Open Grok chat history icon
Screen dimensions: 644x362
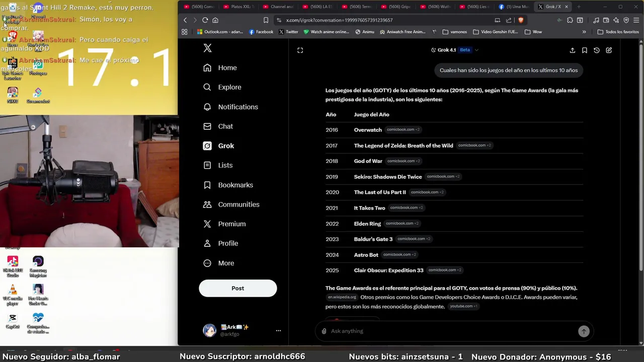click(x=596, y=50)
